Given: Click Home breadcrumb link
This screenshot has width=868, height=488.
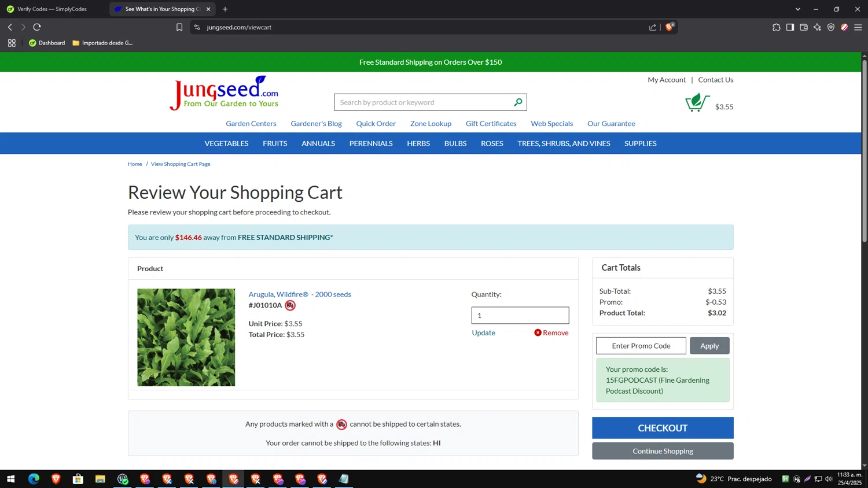Looking at the screenshot, I should [135, 164].
